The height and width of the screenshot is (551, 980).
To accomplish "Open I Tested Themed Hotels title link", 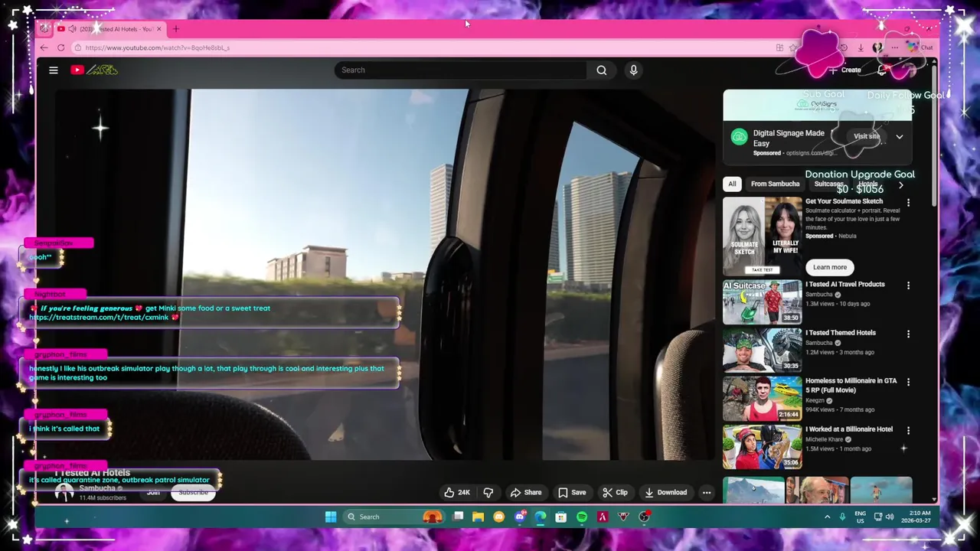I will tap(841, 333).
